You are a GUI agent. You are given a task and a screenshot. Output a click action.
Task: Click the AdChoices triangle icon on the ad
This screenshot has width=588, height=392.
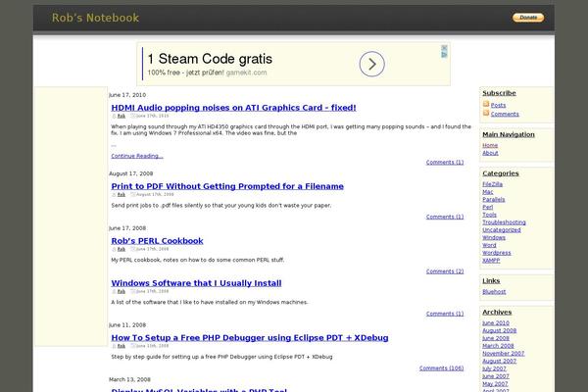[x=444, y=55]
